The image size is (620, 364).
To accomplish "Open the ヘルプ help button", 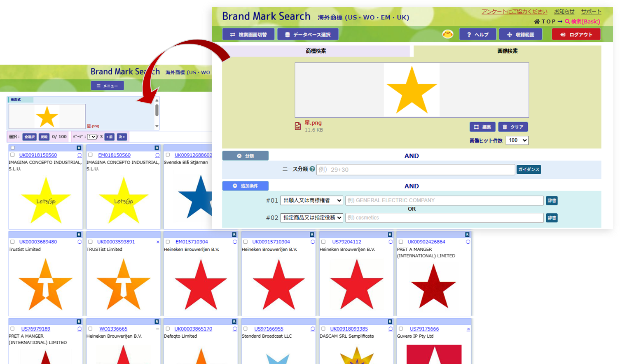I will 477,35.
